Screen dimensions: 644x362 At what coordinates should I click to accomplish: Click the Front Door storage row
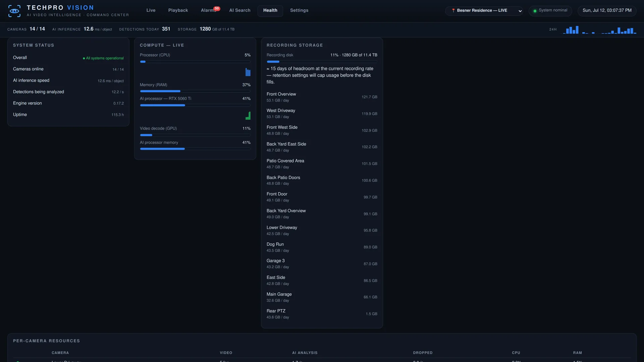tap(322, 197)
